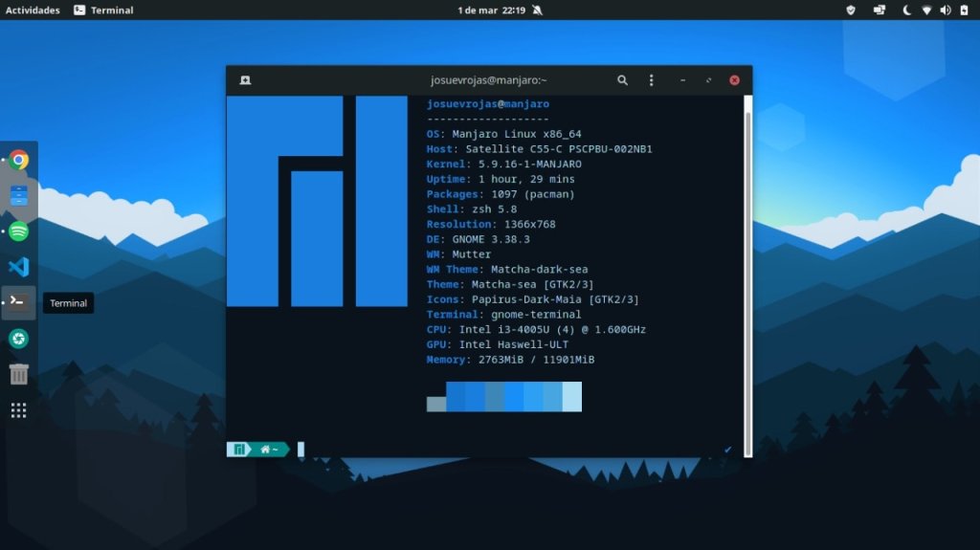Image resolution: width=980 pixels, height=550 pixels.
Task: Open the Terminal app menu in top bar
Action: [103, 11]
